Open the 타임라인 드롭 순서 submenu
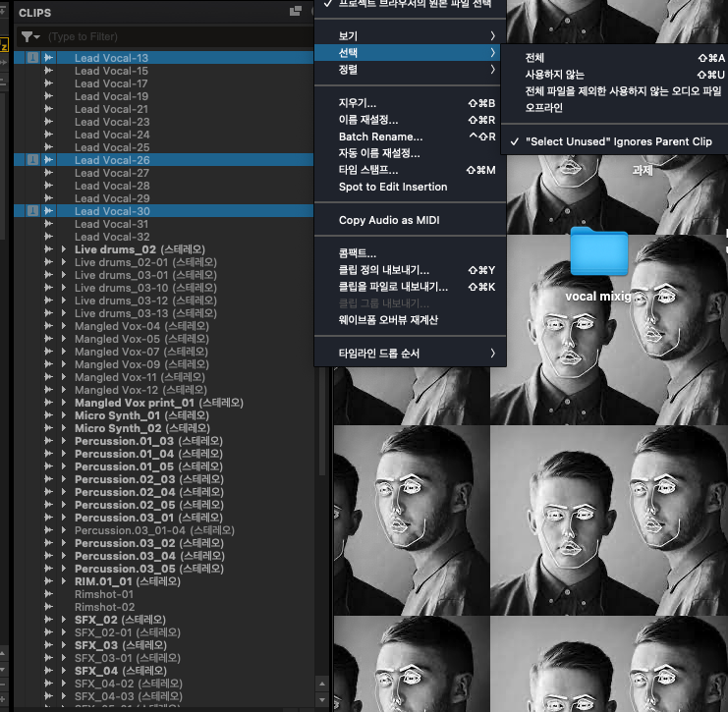Image resolution: width=728 pixels, height=712 pixels. pos(410,354)
